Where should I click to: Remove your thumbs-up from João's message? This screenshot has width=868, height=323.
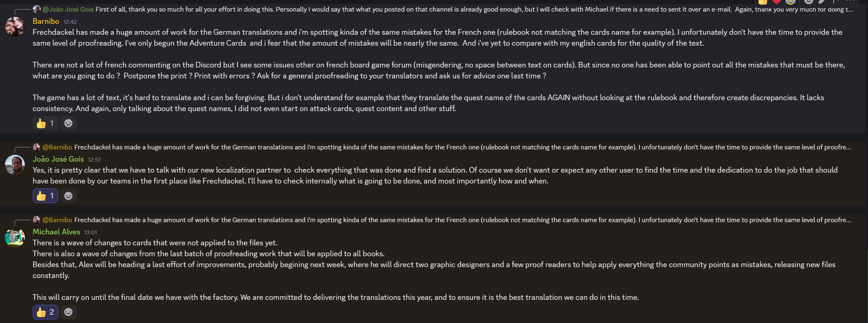click(45, 196)
